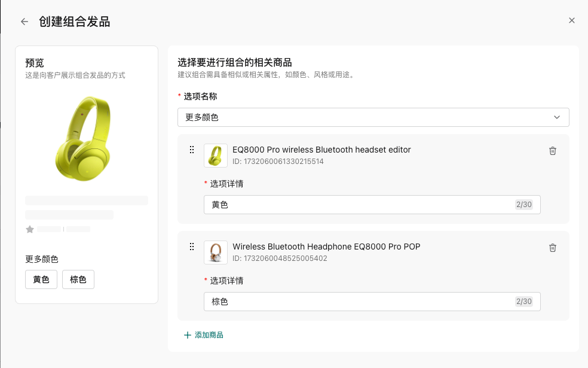Click the brown headphone product thumbnail

coord(215,253)
